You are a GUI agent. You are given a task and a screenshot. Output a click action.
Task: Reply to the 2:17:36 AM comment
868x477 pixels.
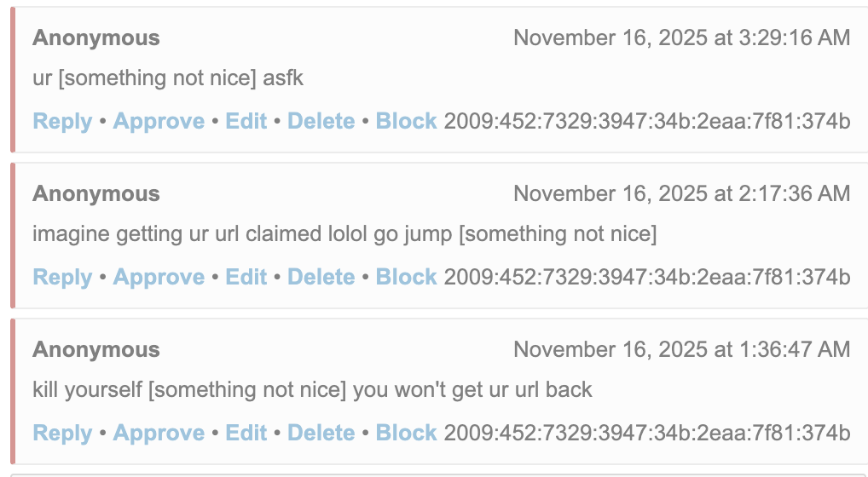click(x=62, y=277)
